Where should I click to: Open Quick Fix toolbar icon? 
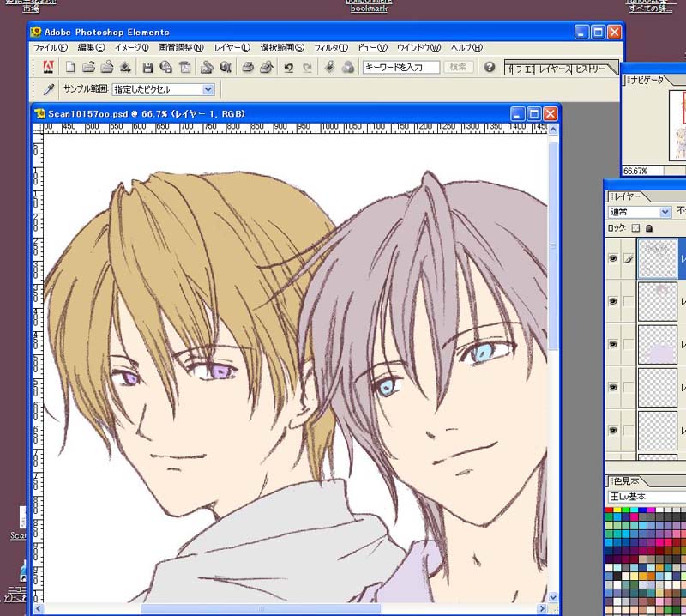click(x=330, y=68)
